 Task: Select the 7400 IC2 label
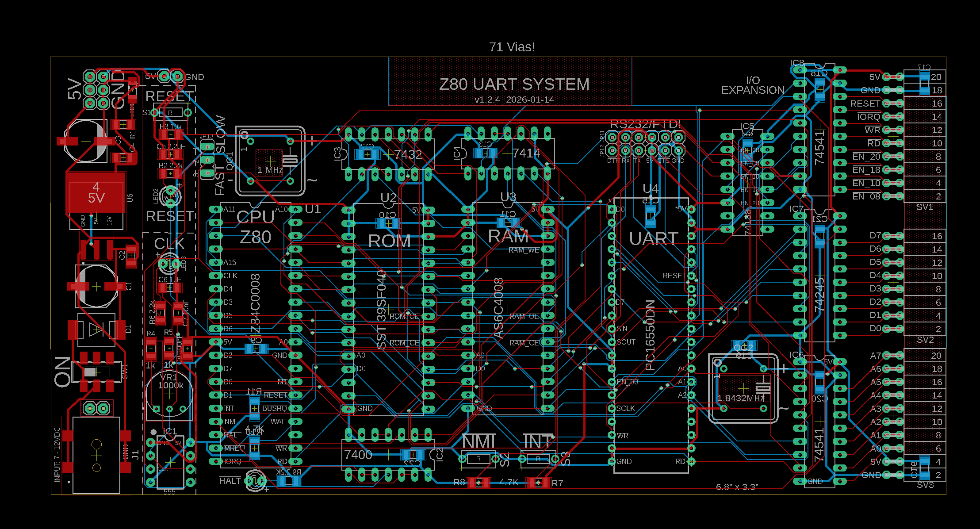(x=358, y=455)
